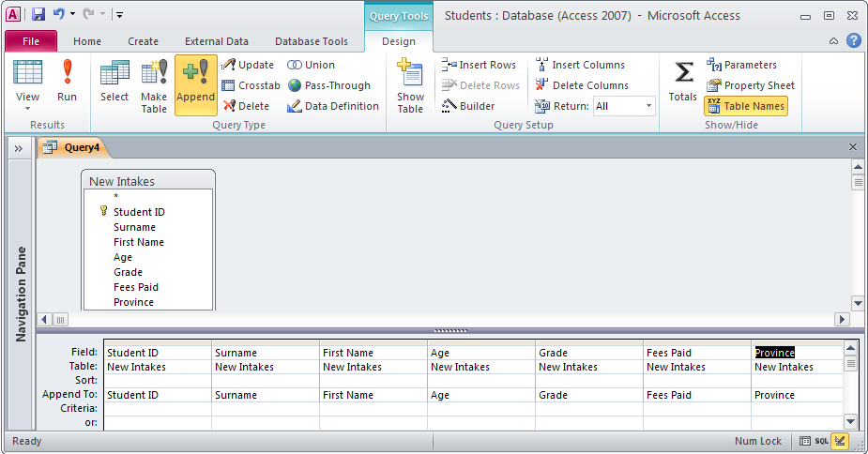Click scroll up arrow of design grid
This screenshot has height=454, width=868.
tap(851, 348)
